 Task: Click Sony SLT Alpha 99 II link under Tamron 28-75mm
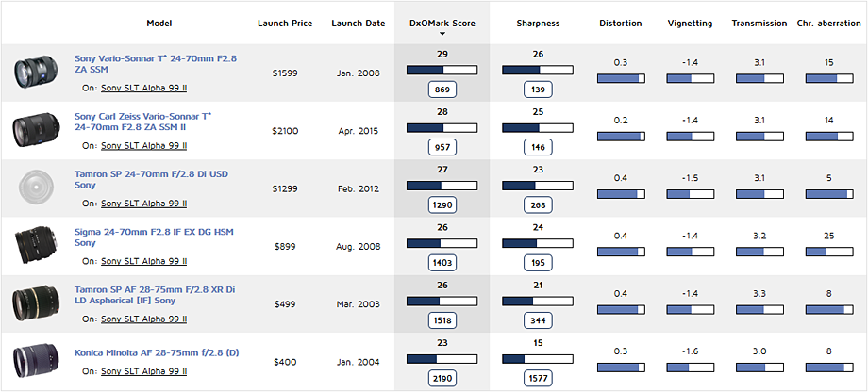click(x=143, y=319)
